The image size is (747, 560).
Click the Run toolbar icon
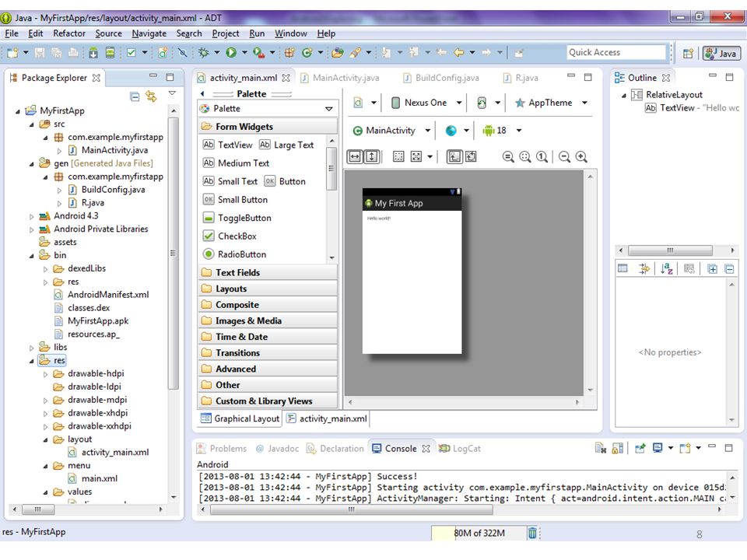click(231, 52)
